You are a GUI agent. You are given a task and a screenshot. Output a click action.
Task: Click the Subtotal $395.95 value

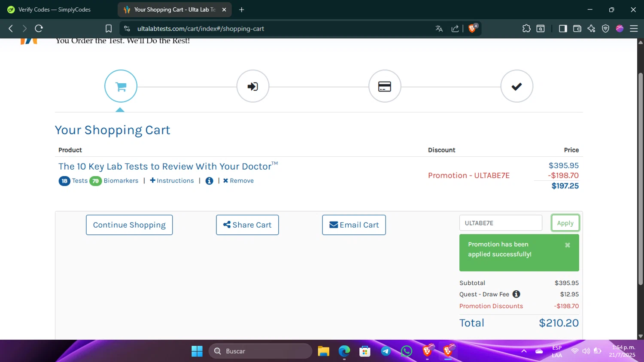[567, 283]
